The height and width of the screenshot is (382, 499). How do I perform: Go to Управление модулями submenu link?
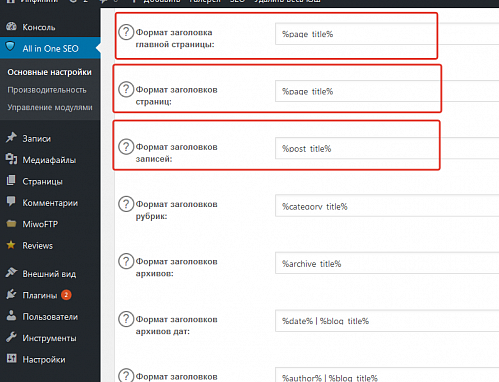(x=50, y=108)
